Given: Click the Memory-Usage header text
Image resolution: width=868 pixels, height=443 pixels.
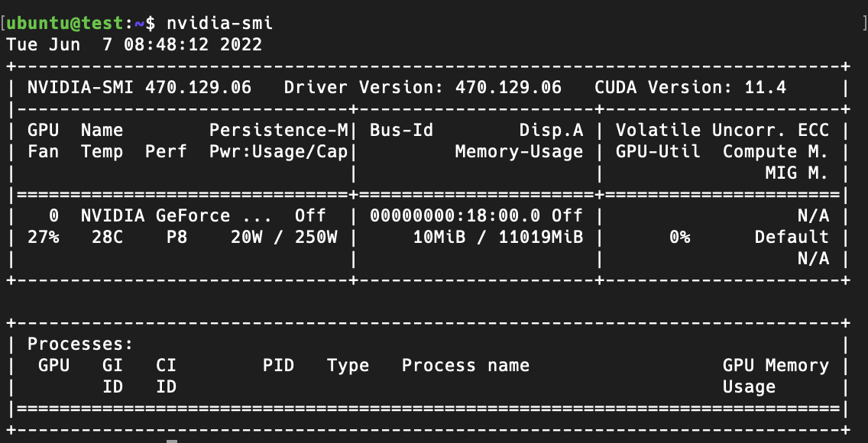Looking at the screenshot, I should tap(519, 151).
